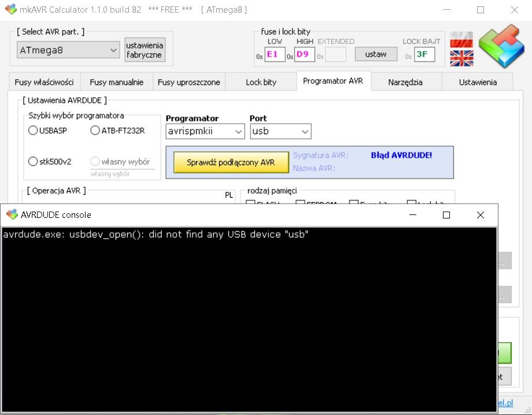The height and width of the screenshot is (415, 532).
Task: Open the Programator avrispmkii dropdown
Action: pyautogui.click(x=205, y=131)
